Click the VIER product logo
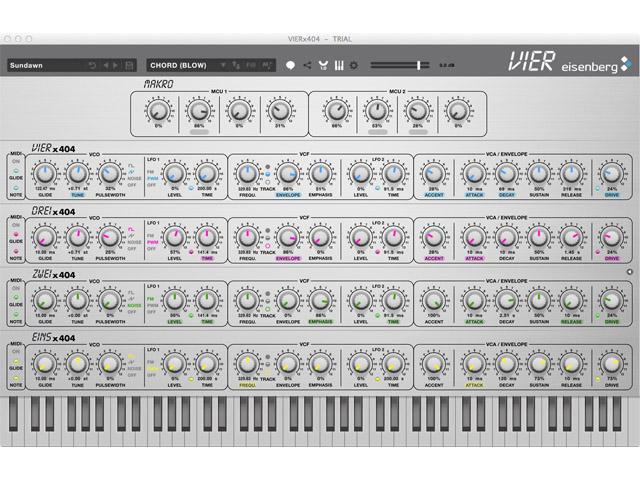The height and width of the screenshot is (480, 640). tap(531, 62)
